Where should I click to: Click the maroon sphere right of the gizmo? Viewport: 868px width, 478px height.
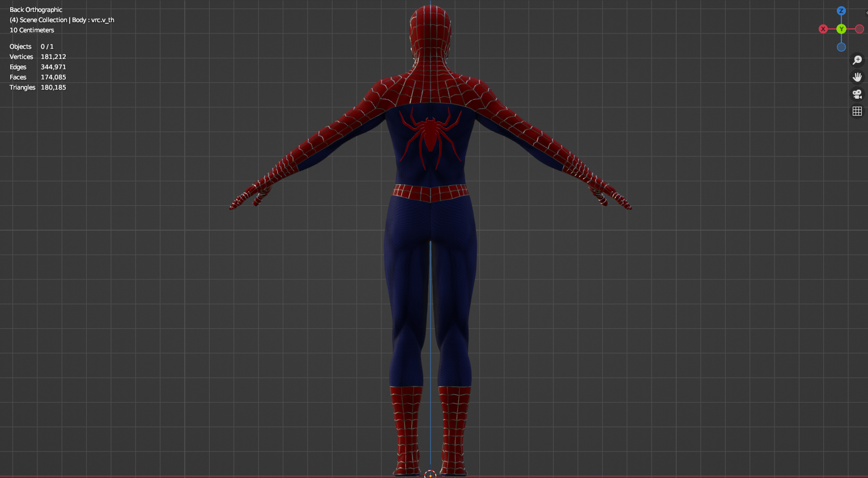(x=859, y=29)
